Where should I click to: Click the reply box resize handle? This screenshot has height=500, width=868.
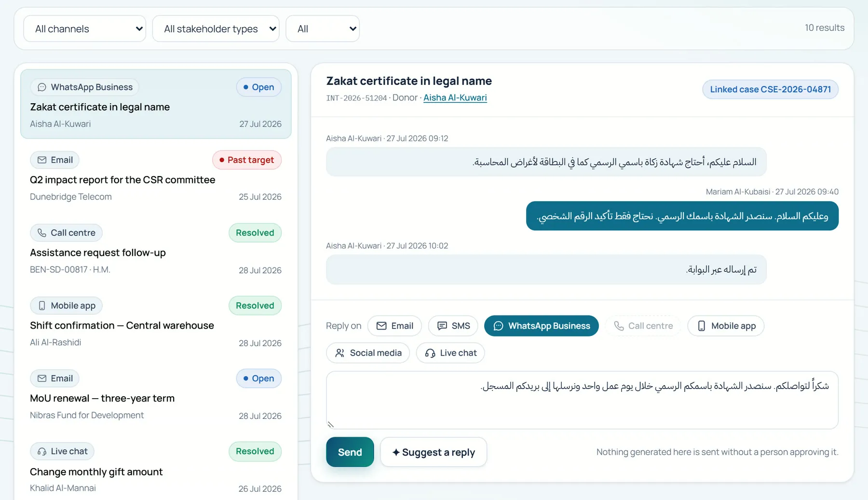point(331,425)
